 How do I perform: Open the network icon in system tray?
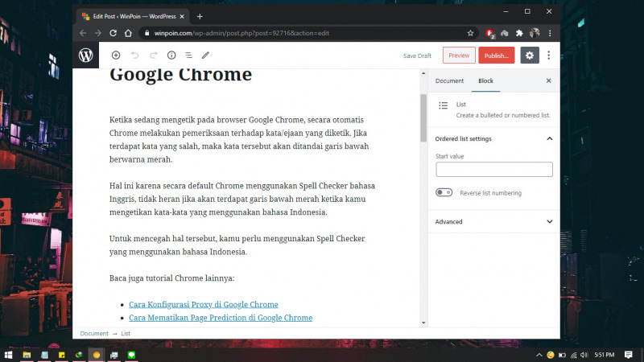[573, 355]
